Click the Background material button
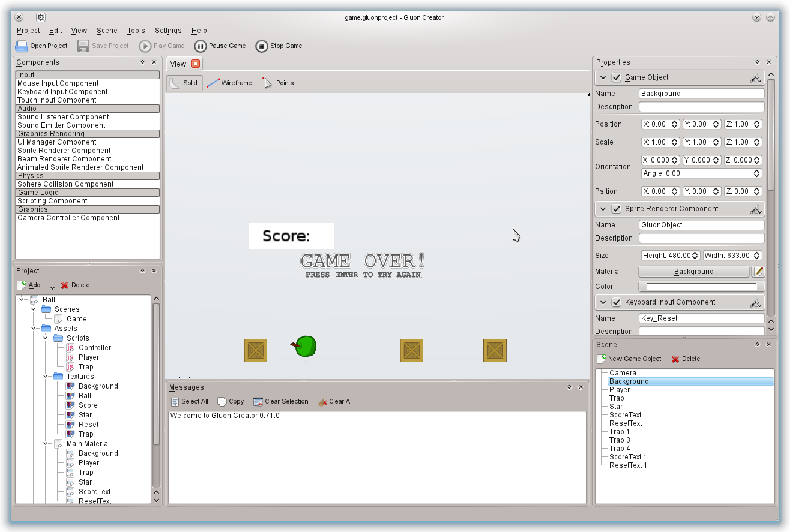The width and height of the screenshot is (790, 532). [x=694, y=272]
